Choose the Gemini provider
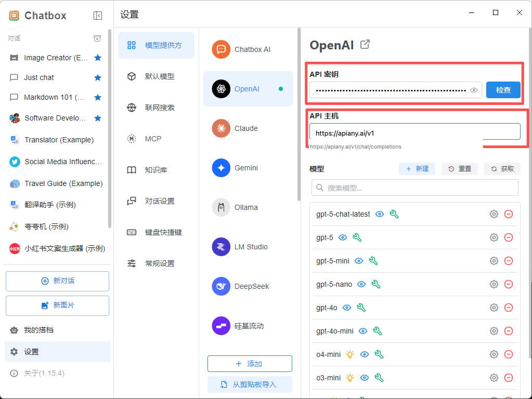 249,168
